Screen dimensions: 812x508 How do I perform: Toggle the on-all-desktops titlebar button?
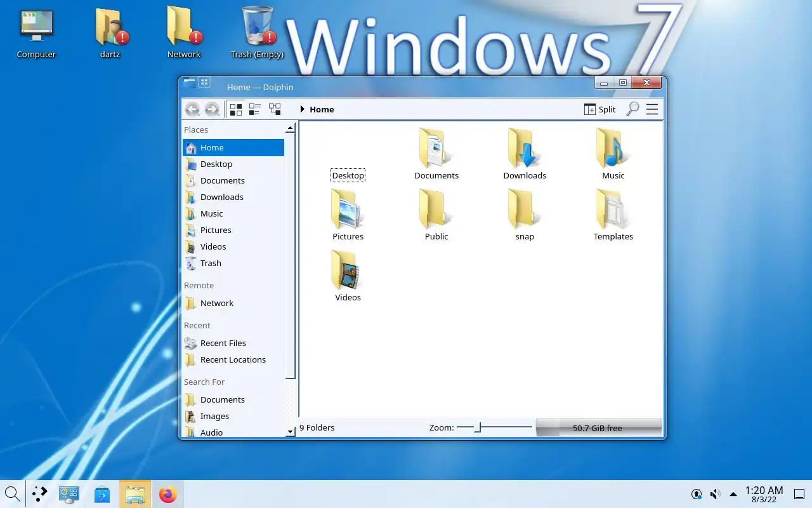pos(204,82)
